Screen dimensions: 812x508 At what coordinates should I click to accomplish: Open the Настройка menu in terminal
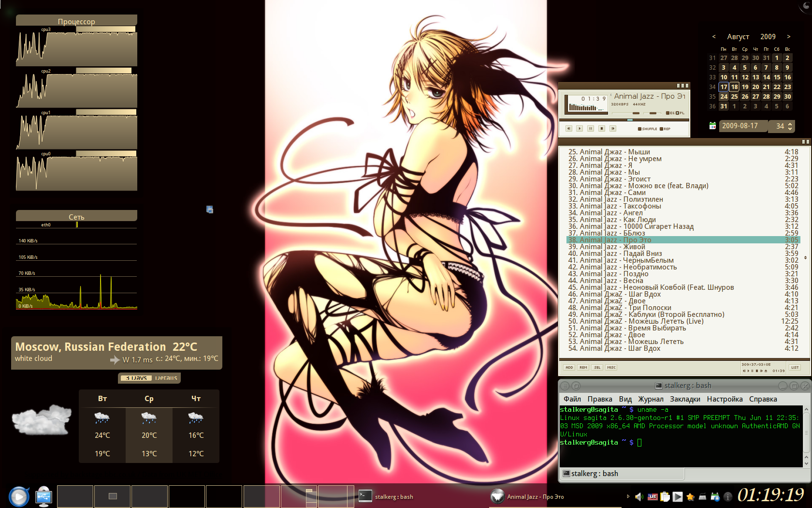pyautogui.click(x=725, y=399)
